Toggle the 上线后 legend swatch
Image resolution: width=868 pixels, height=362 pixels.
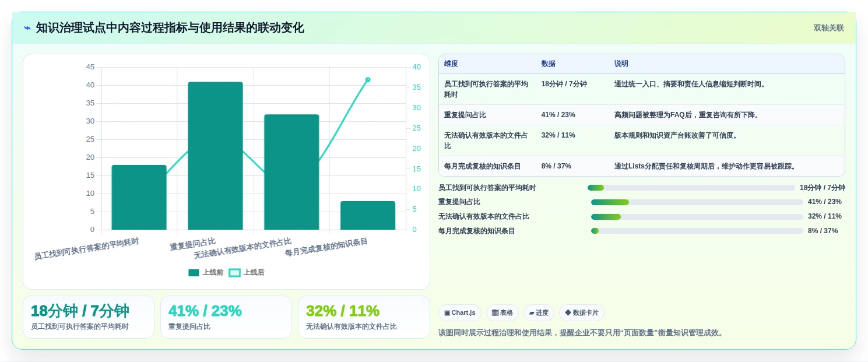click(x=234, y=273)
